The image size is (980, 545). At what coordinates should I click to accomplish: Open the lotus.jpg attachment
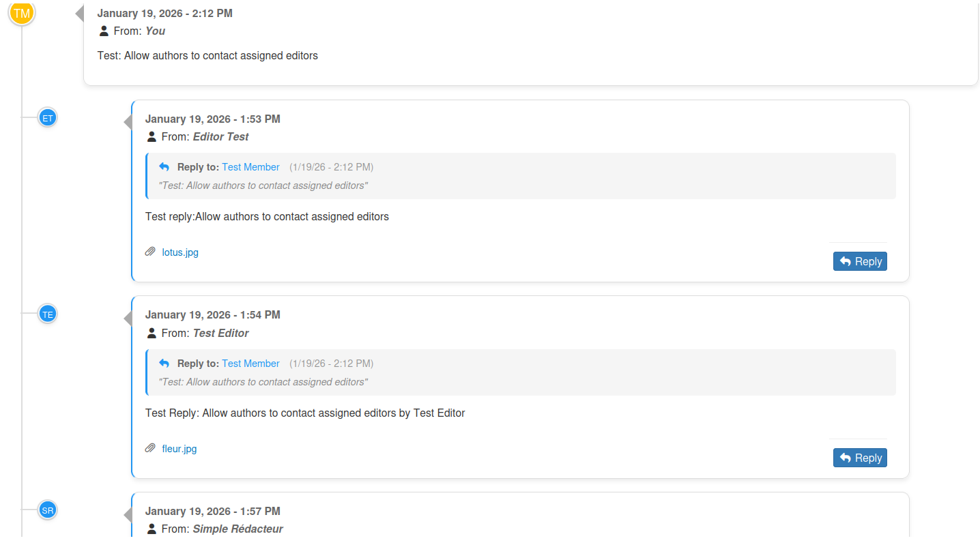tap(180, 252)
